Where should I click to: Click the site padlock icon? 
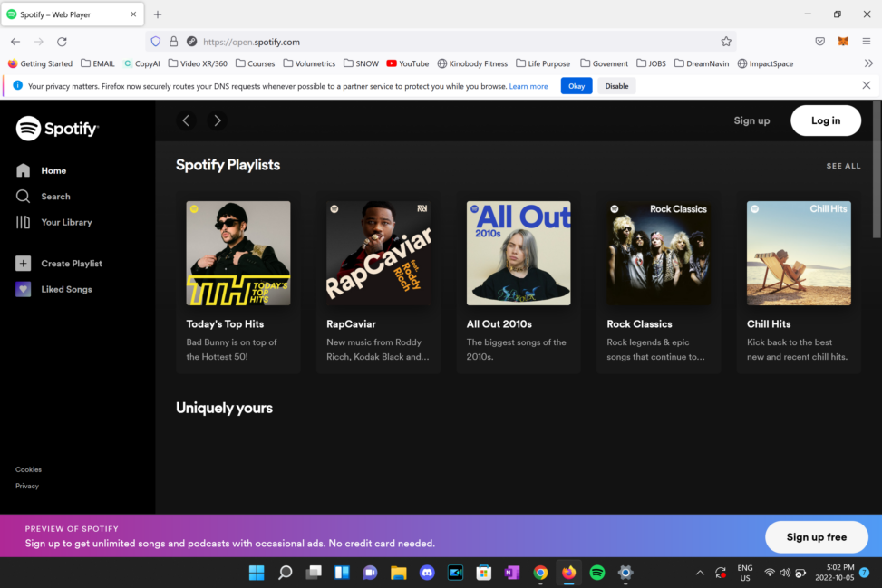(174, 42)
